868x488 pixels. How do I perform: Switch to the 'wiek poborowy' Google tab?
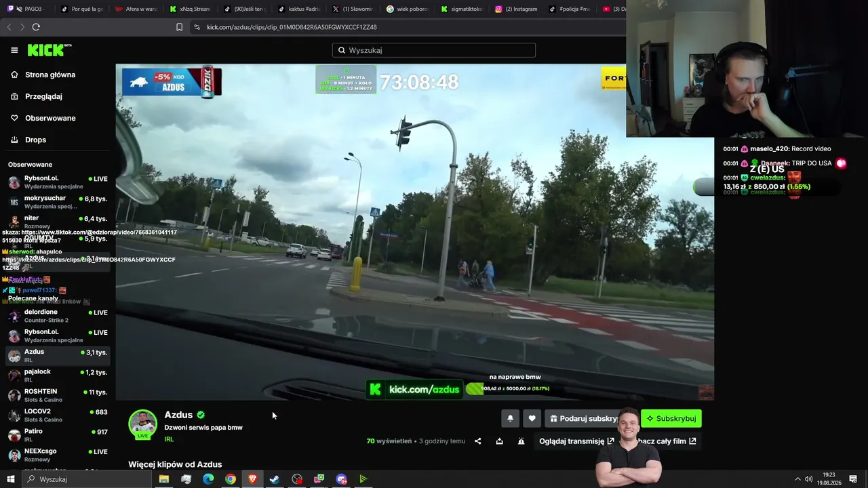(407, 9)
